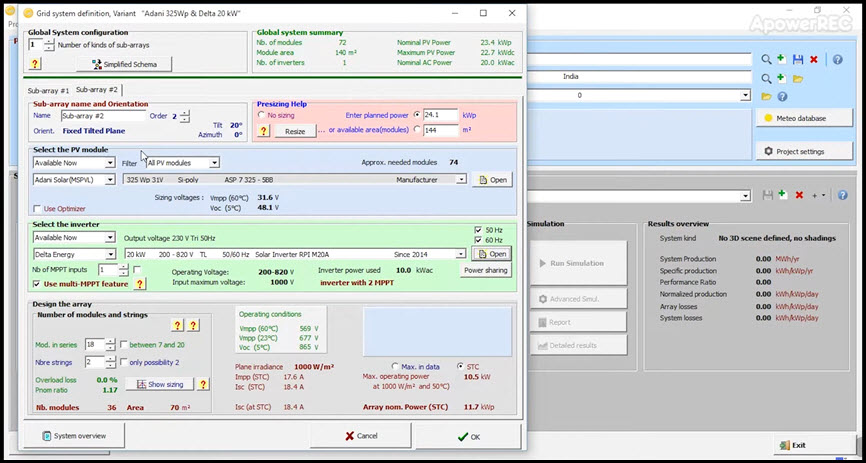The height and width of the screenshot is (463, 866).
Task: Open Filter All PV modules dropdown
Action: pos(214,163)
